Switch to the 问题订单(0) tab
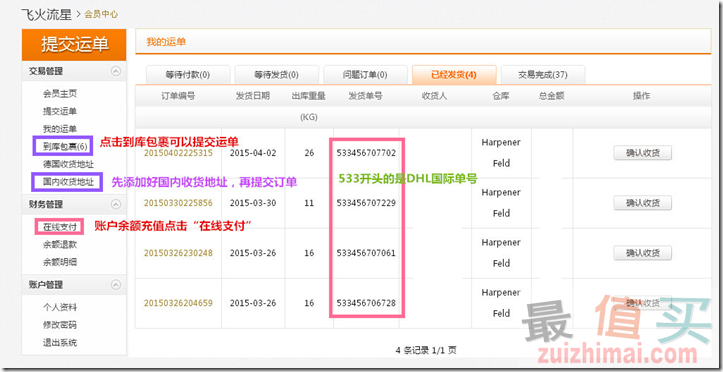The height and width of the screenshot is (372, 723). click(x=365, y=75)
